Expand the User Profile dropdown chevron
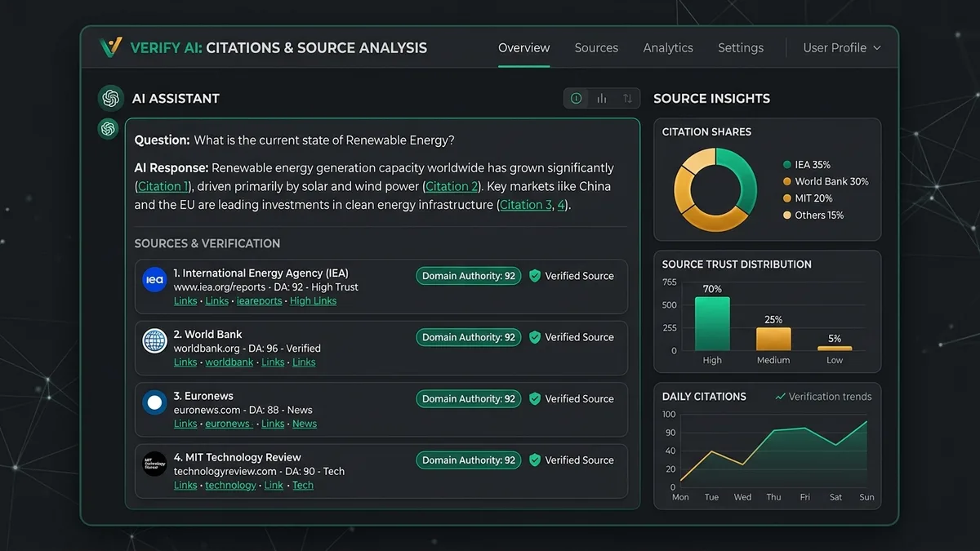This screenshot has width=980, height=551. [877, 48]
